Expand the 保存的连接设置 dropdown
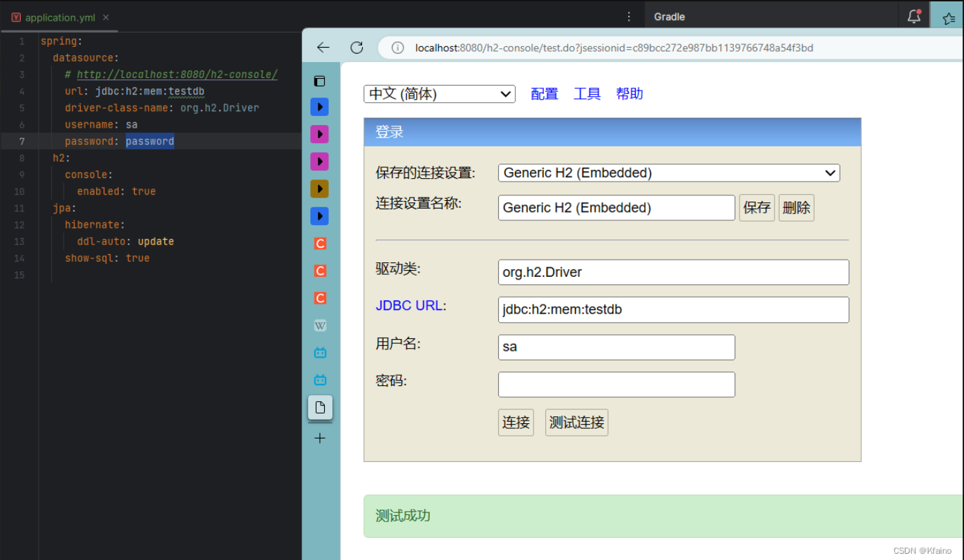Screen dimensions: 964x560 pyautogui.click(x=669, y=173)
